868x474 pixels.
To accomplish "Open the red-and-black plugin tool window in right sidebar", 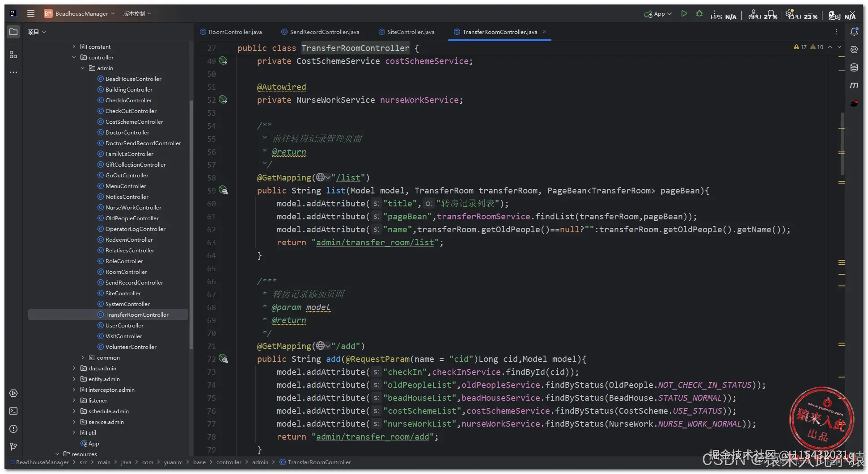I will [854, 103].
